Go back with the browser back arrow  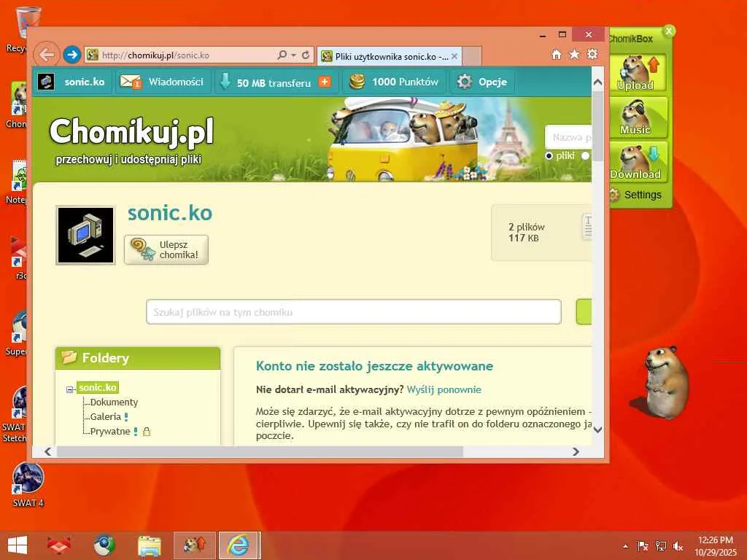[x=46, y=55]
